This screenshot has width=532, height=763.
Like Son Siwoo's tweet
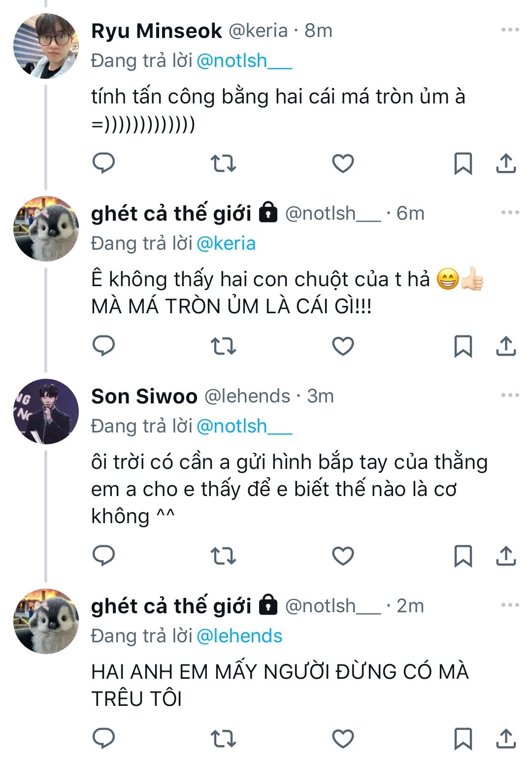click(x=343, y=556)
